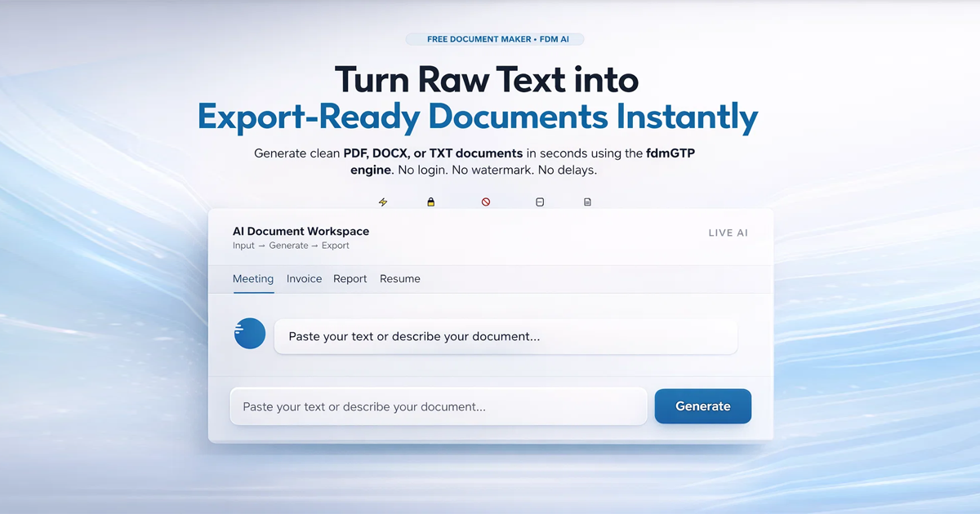Click the chat bubble prompt placeholder
Image resolution: width=980 pixels, height=514 pixels.
[x=506, y=336]
